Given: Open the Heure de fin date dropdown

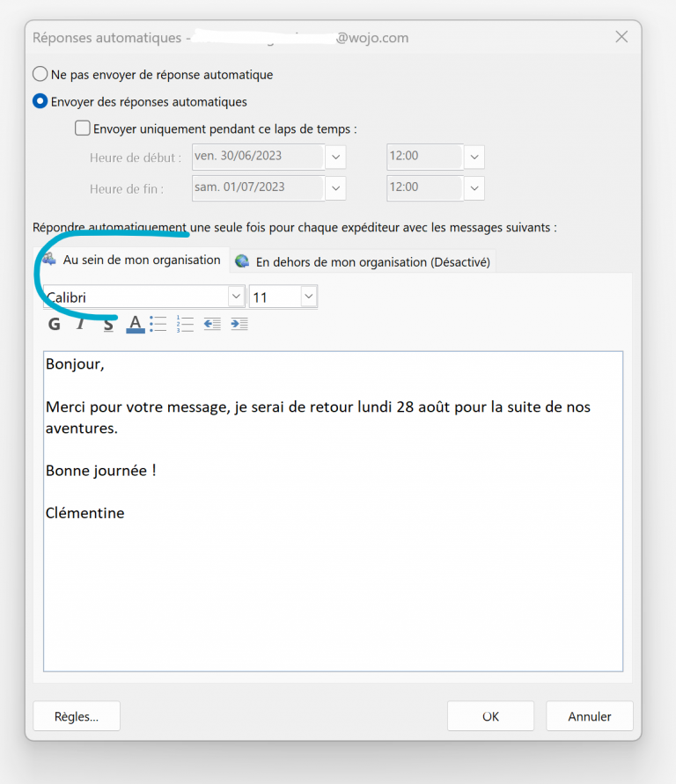Looking at the screenshot, I should [x=335, y=188].
